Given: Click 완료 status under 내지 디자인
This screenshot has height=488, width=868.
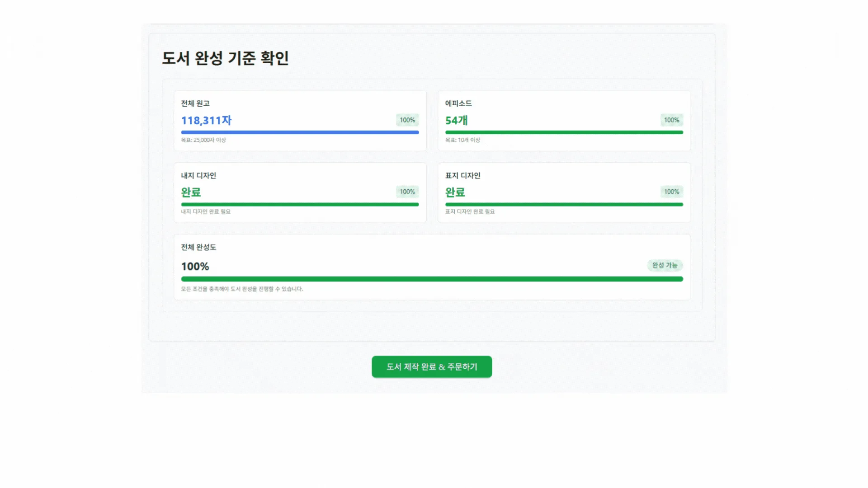Looking at the screenshot, I should tap(191, 192).
